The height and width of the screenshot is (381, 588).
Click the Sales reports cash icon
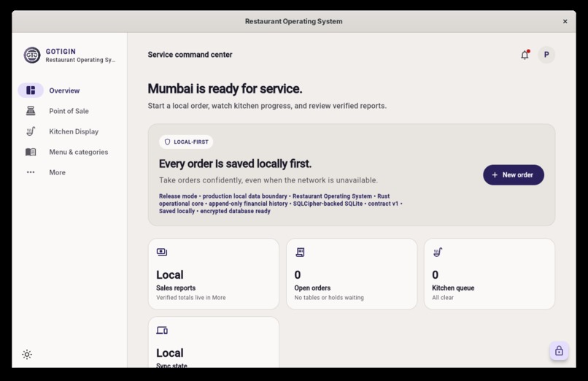coord(162,252)
